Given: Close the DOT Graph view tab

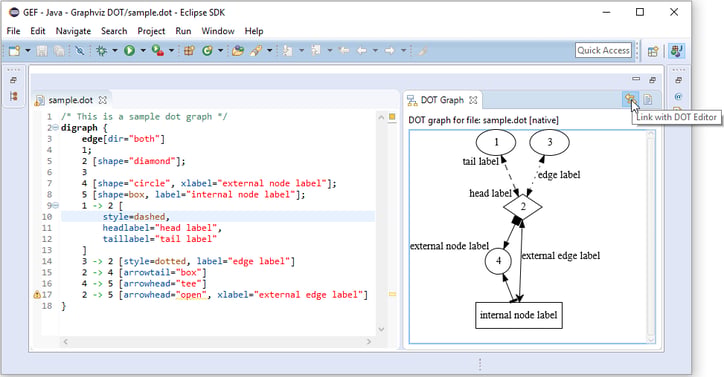Looking at the screenshot, I should (x=473, y=100).
